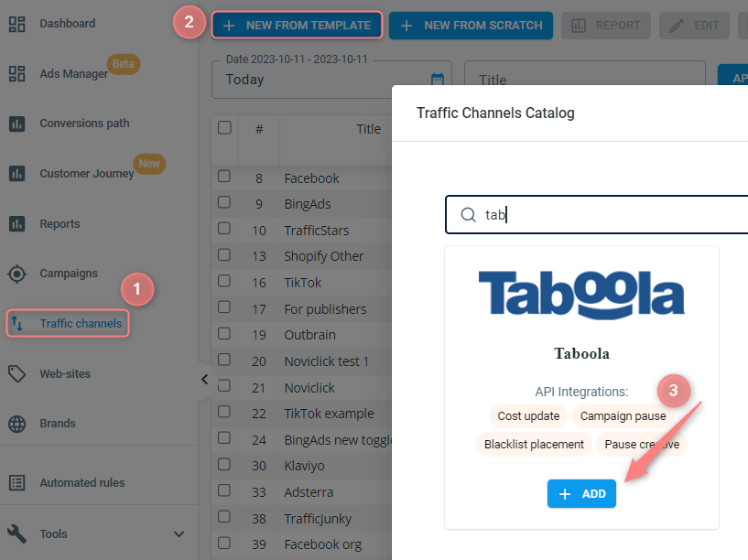748x560 pixels.
Task: Check the Outbrain row checkbox
Action: [x=224, y=333]
